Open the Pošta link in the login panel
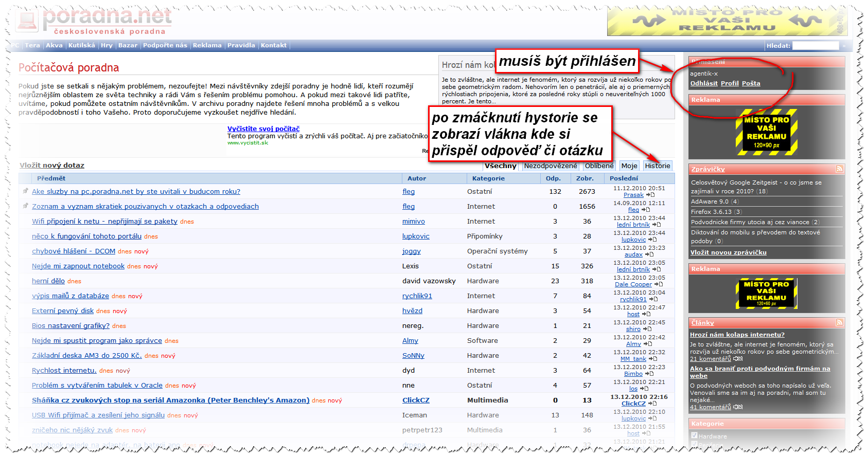This screenshot has height=457, width=868. 751,83
